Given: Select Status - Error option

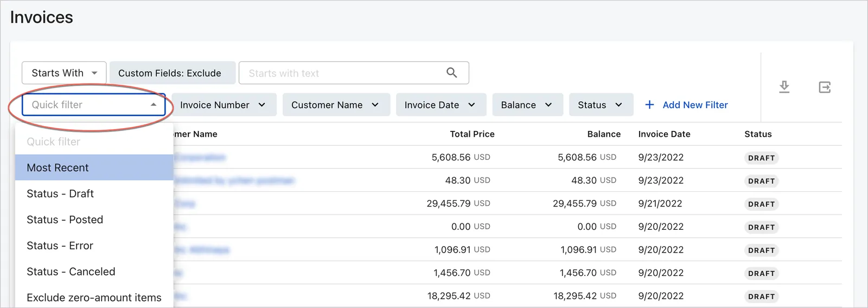Looking at the screenshot, I should pyautogui.click(x=94, y=246).
